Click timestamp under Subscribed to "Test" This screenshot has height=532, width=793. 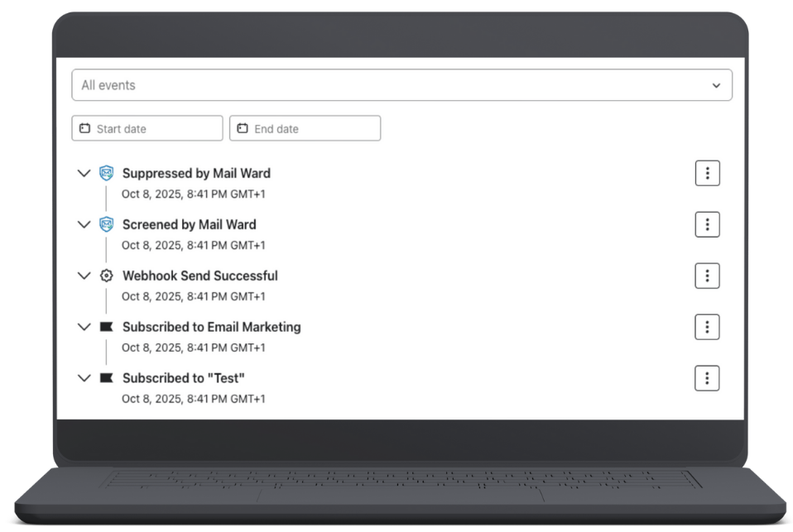tap(193, 399)
